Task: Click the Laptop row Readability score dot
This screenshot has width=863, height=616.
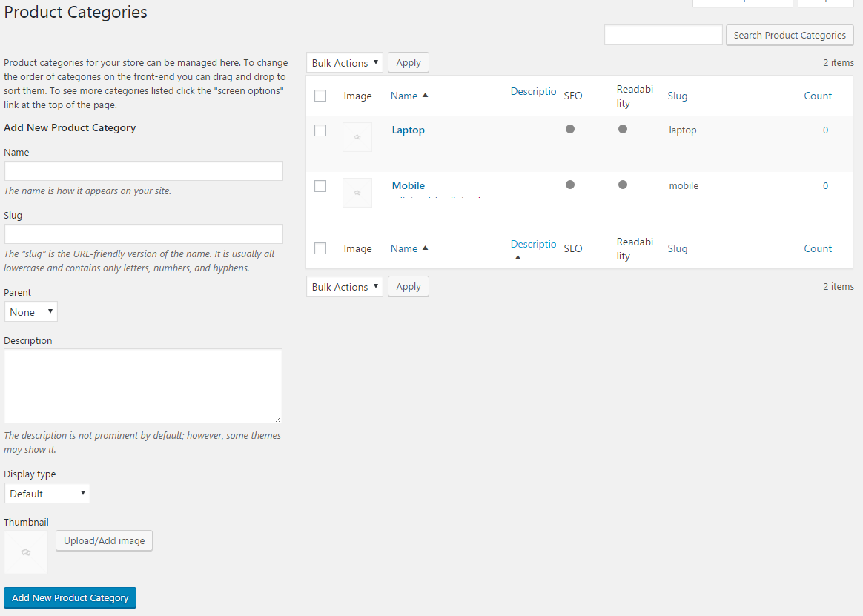Action: click(x=623, y=130)
